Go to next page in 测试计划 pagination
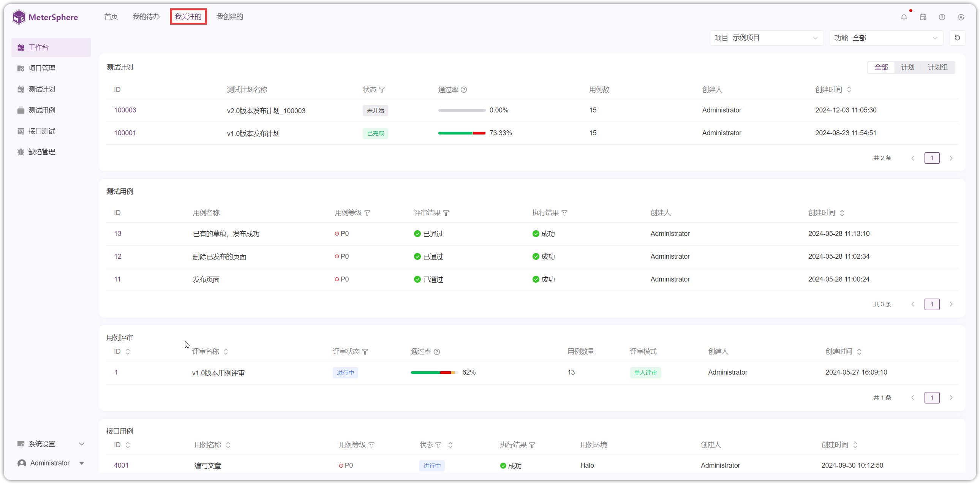This screenshot has height=484, width=980. 951,158
